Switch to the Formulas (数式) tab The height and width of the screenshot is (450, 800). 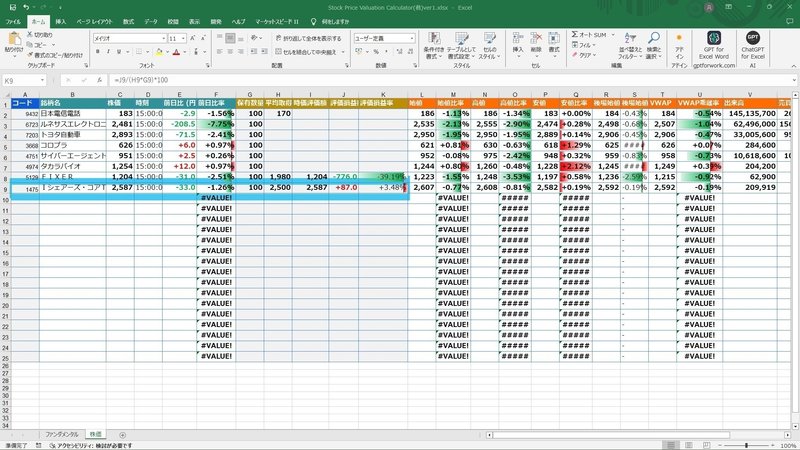pos(128,22)
